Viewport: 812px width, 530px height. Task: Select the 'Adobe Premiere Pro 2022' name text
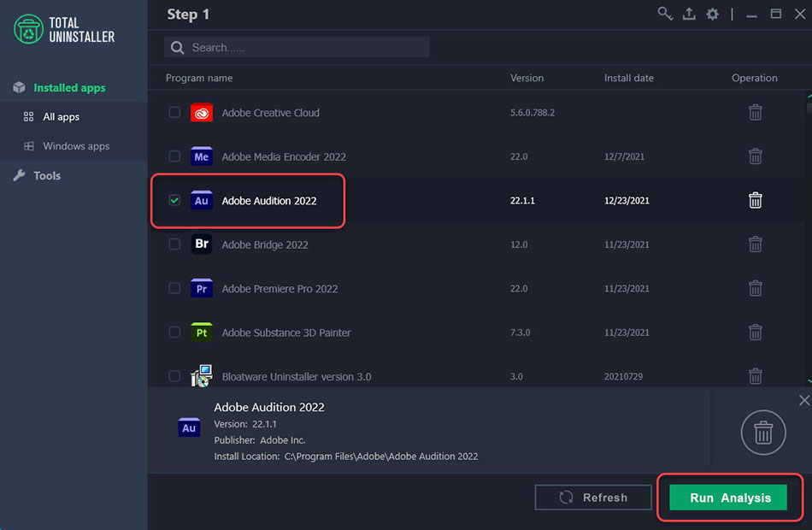[279, 289]
